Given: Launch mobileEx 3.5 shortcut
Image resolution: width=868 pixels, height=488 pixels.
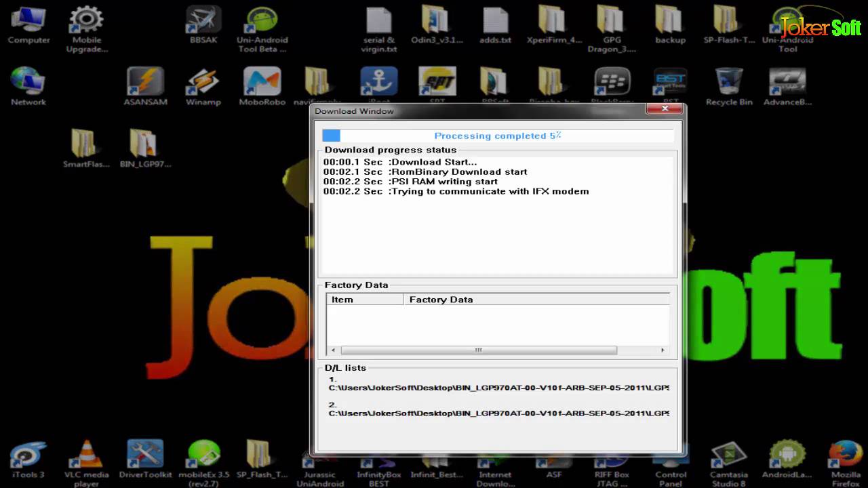Looking at the screenshot, I should pyautogui.click(x=203, y=463).
